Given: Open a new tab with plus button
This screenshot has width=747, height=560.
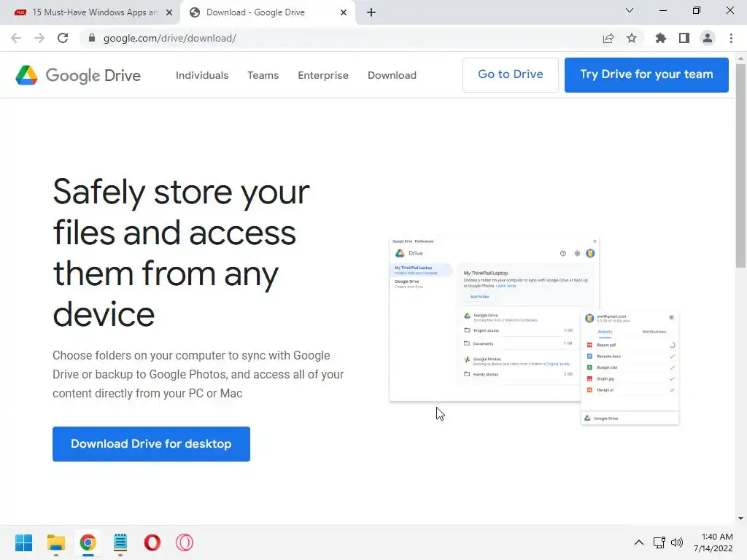Looking at the screenshot, I should [371, 12].
